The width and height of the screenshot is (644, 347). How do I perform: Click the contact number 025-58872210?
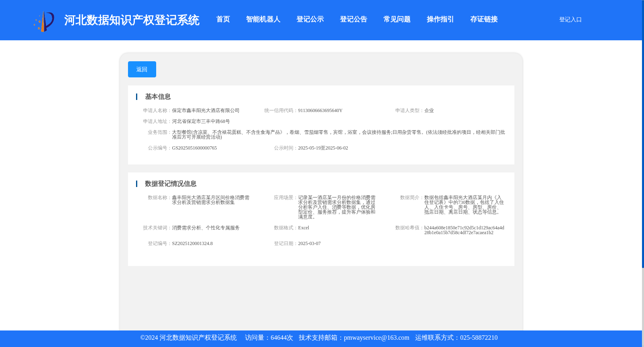[479, 338]
